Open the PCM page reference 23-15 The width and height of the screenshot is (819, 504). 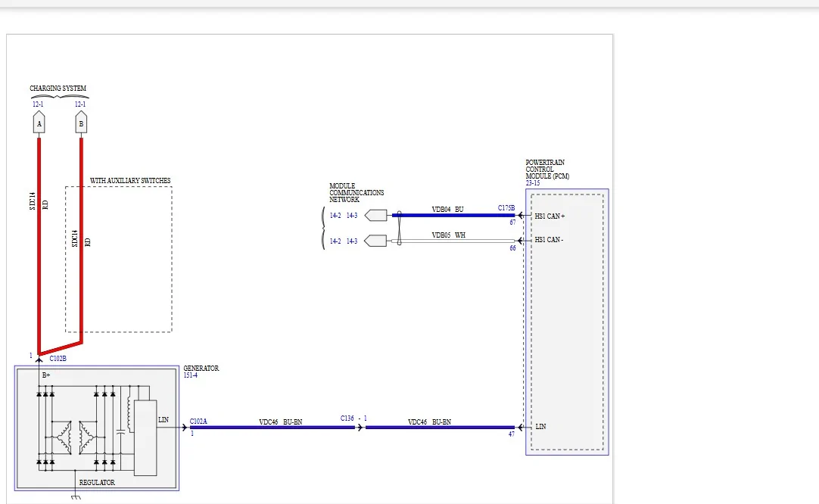pyautogui.click(x=533, y=183)
